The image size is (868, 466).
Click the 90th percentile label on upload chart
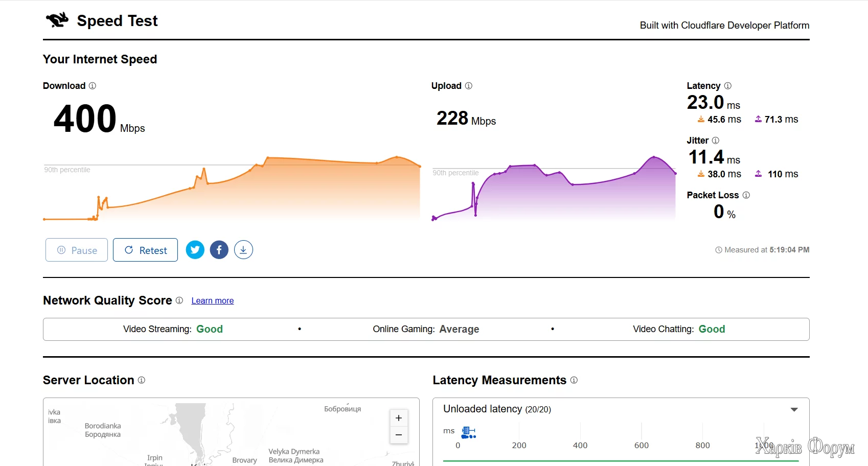455,173
